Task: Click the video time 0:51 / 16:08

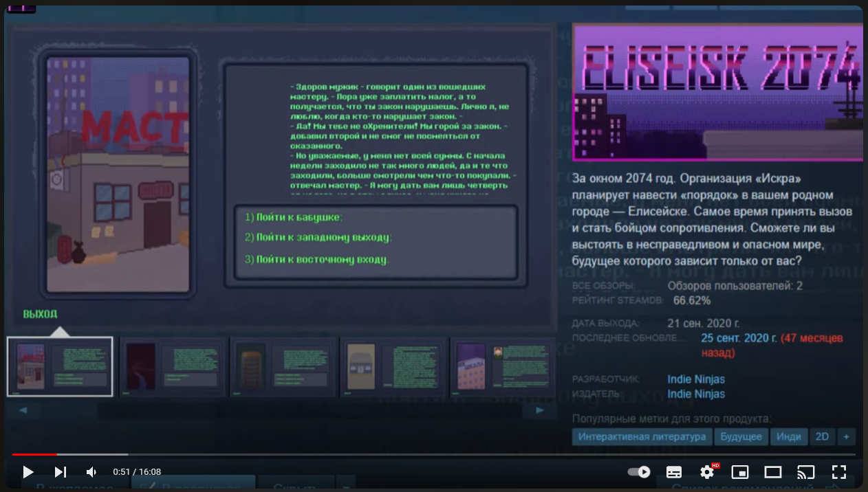Action: click(x=137, y=472)
